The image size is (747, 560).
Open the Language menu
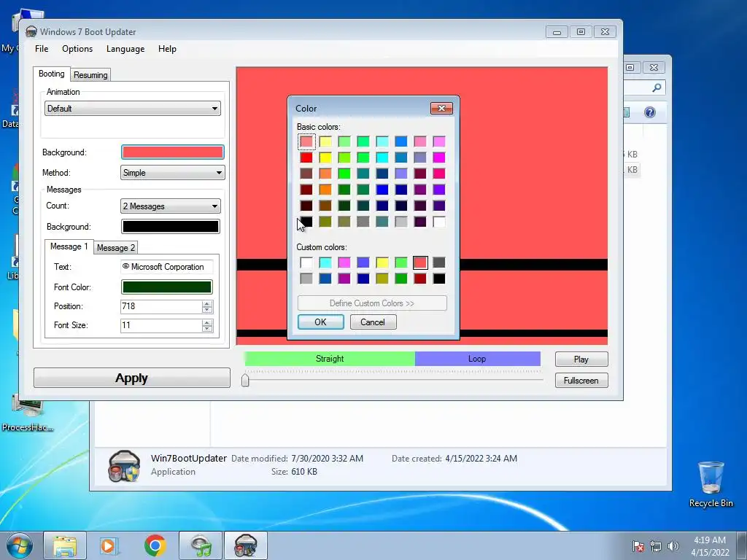pos(125,49)
